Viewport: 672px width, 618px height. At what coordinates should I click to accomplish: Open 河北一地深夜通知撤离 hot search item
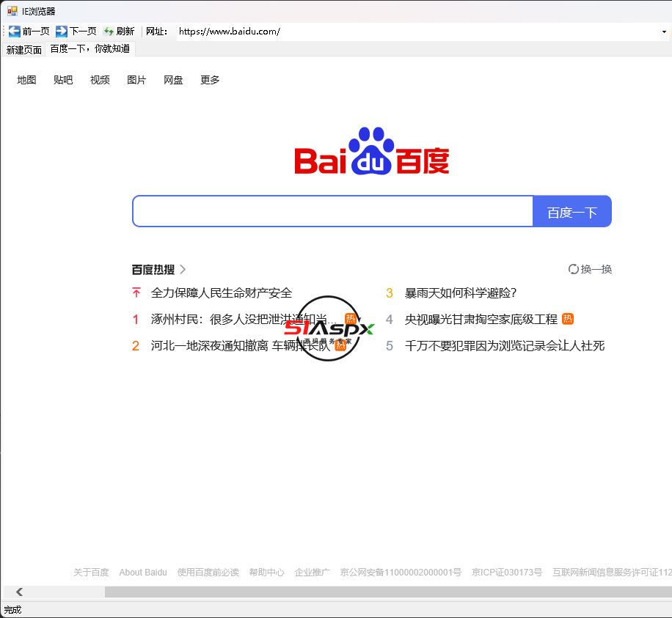pos(241,345)
